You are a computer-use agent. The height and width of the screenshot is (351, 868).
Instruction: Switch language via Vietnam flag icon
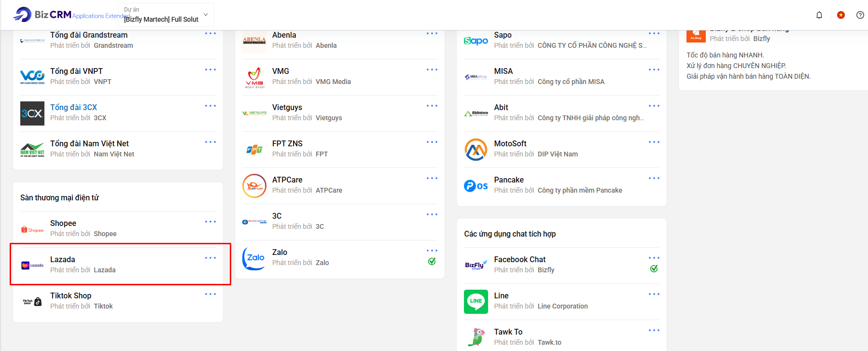tap(841, 15)
